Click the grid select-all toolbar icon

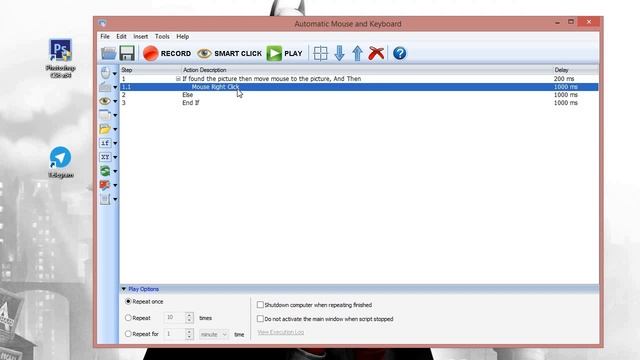point(320,53)
